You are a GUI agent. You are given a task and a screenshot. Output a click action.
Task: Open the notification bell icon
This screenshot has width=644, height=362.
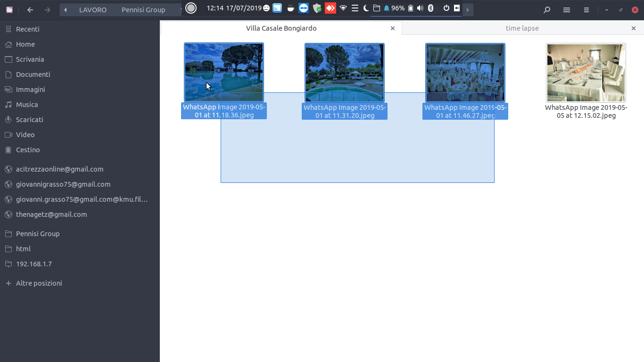387,8
